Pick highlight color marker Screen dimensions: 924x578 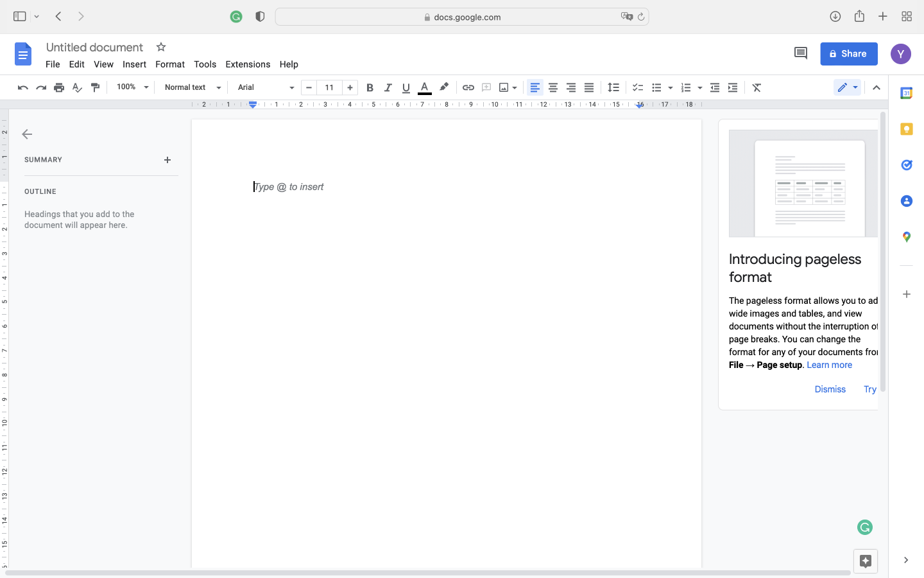tap(443, 87)
